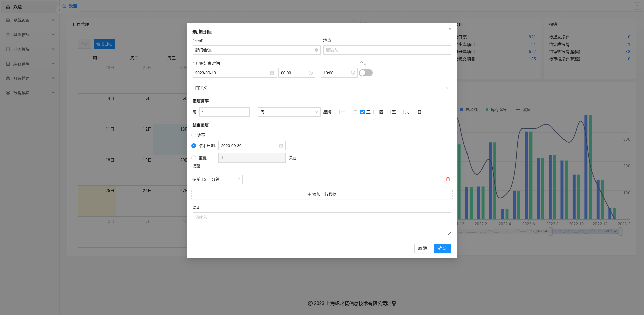This screenshot has width=644, height=315.
Task: Click the 开票管理 sidebar icon
Action: pos(8,78)
